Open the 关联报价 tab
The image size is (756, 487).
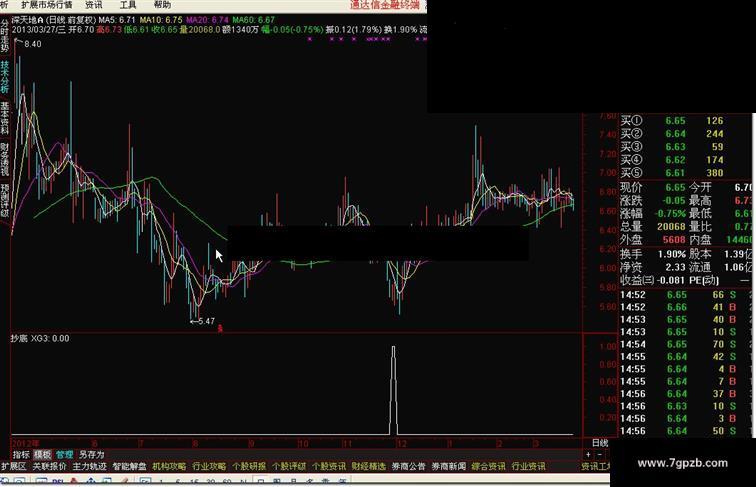(49, 466)
